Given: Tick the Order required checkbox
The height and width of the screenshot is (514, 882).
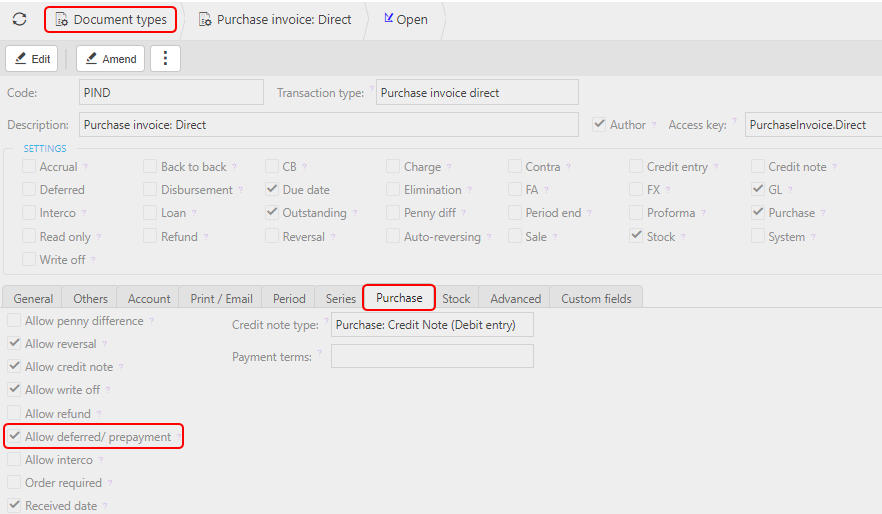Looking at the screenshot, I should tap(14, 483).
